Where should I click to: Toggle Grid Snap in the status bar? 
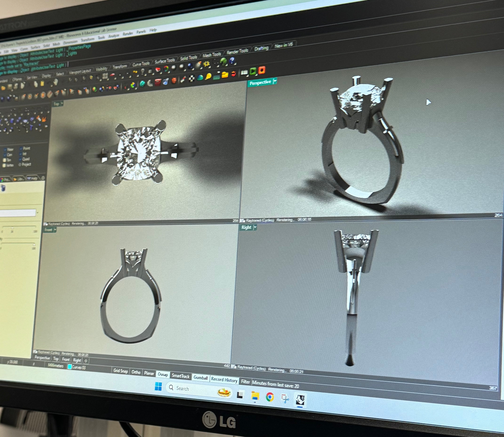[x=121, y=371]
